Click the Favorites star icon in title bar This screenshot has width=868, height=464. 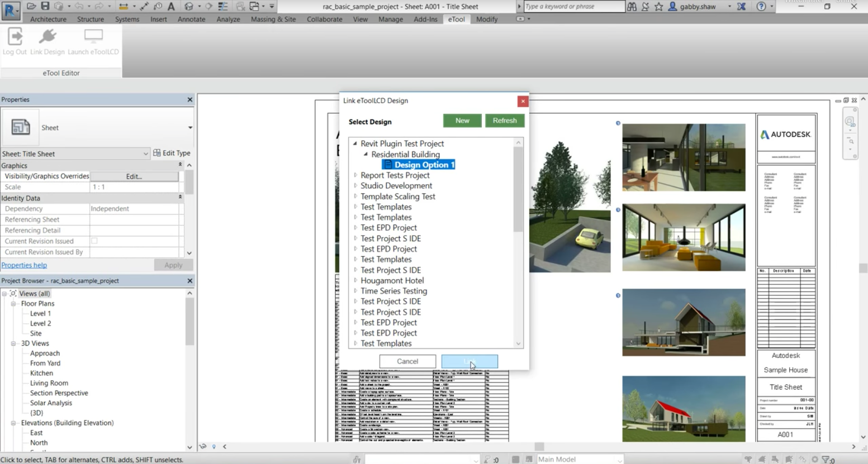(x=659, y=7)
